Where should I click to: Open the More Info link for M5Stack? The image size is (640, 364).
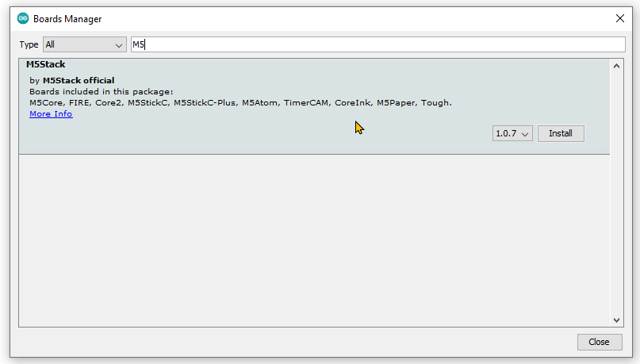(51, 114)
